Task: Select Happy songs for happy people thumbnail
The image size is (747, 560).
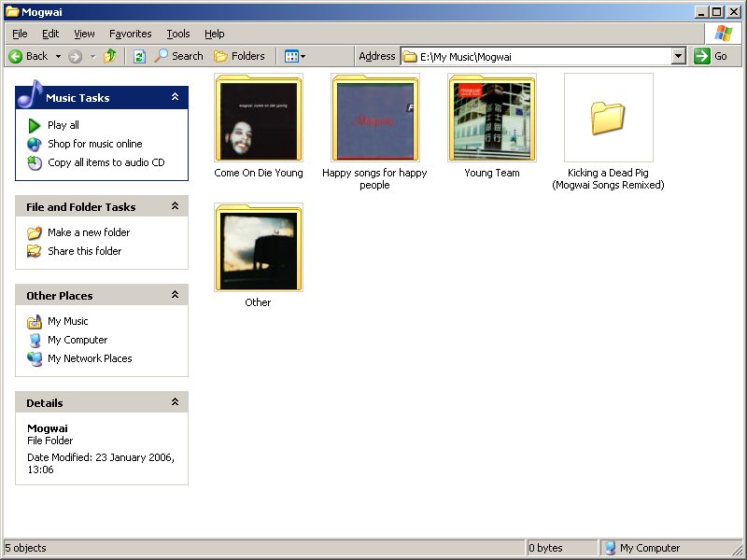Action: [x=375, y=118]
